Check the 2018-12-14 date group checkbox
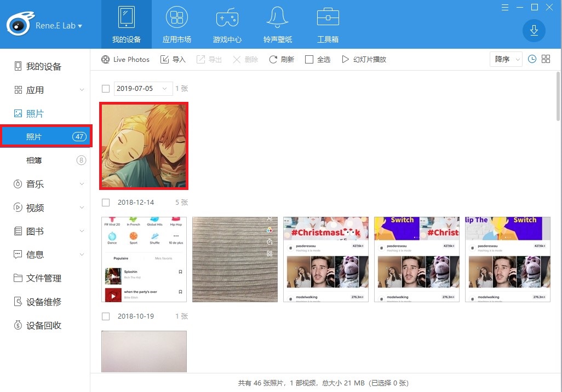Image resolution: width=562 pixels, height=392 pixels. (x=105, y=203)
